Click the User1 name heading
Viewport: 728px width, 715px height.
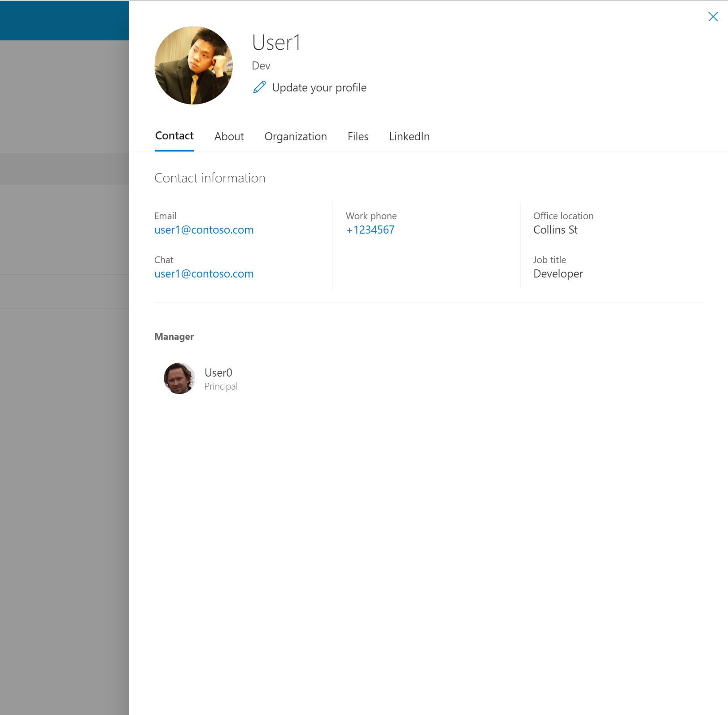tap(276, 43)
